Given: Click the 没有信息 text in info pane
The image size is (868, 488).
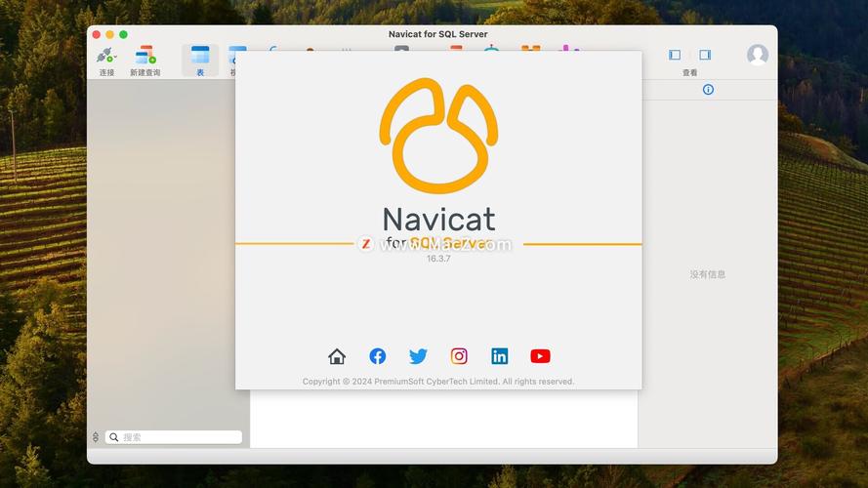Looking at the screenshot, I should click(708, 274).
